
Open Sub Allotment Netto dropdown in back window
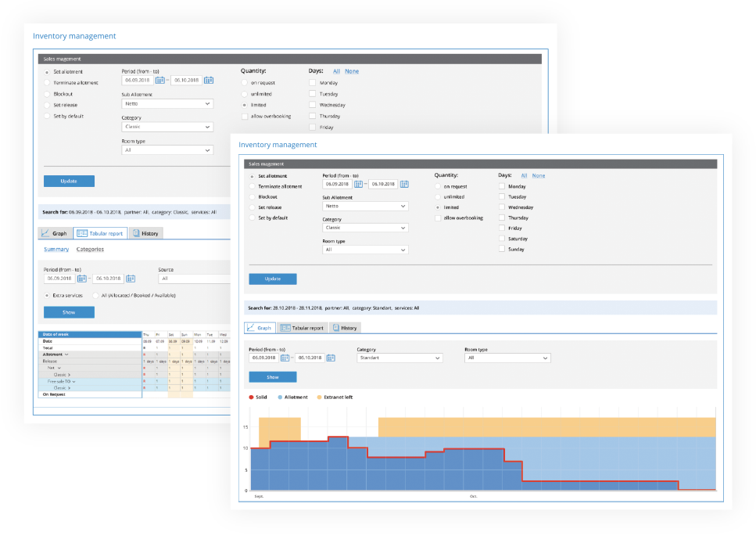[167, 104]
